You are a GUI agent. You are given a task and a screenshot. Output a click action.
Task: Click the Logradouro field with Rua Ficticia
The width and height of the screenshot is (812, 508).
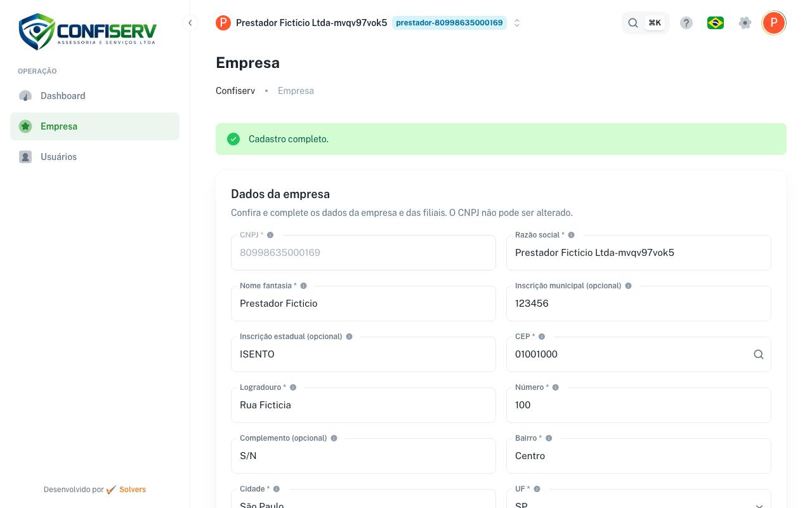pyautogui.click(x=363, y=405)
